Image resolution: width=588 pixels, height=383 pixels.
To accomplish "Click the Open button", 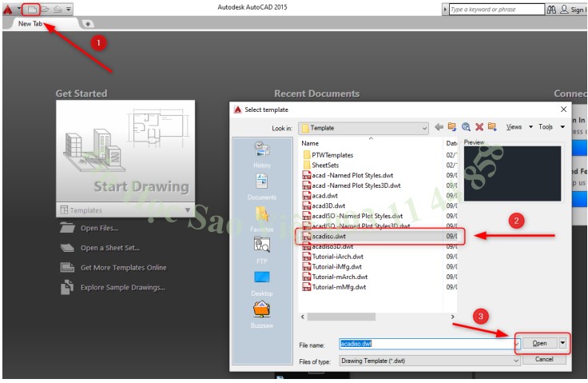I will pos(539,343).
